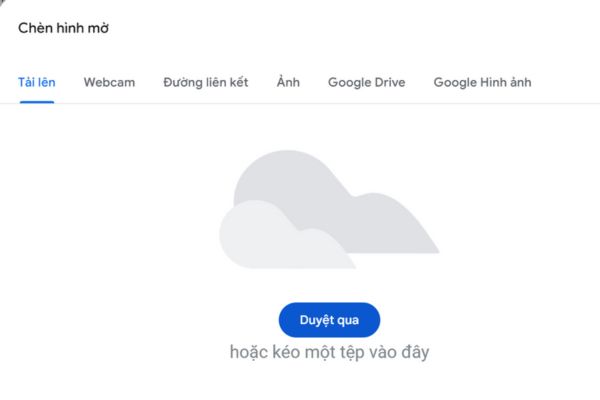Browse for a file with Duyệt qua
This screenshot has width=600, height=400.
pos(329,320)
